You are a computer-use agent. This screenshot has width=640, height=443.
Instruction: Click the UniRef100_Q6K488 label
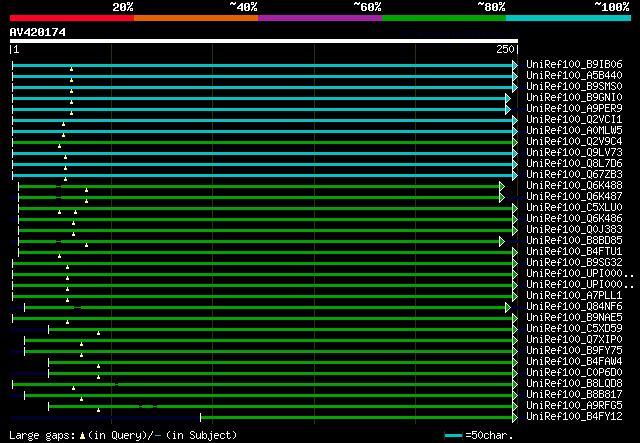[x=574, y=185]
